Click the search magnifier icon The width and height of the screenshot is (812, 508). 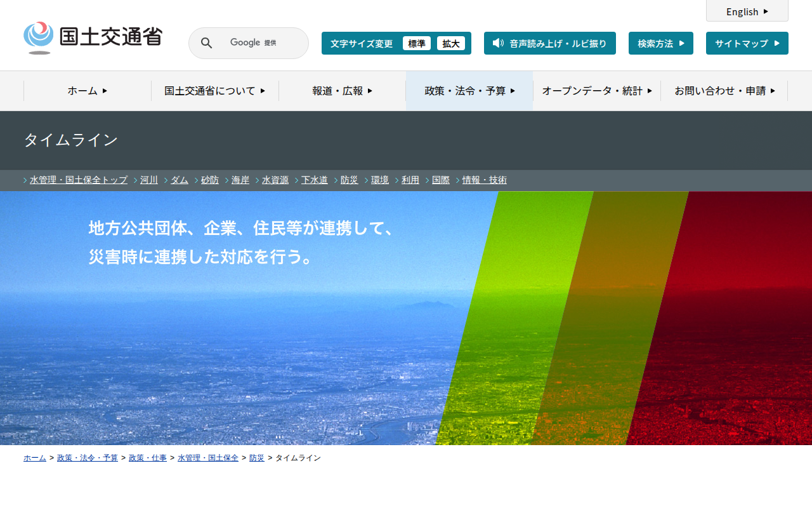coord(206,43)
